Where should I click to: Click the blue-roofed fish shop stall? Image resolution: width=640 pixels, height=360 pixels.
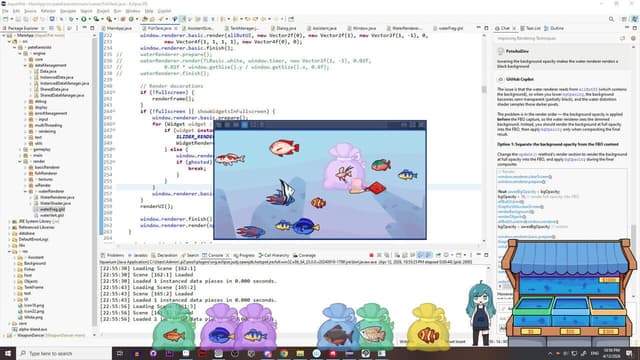tap(569, 292)
